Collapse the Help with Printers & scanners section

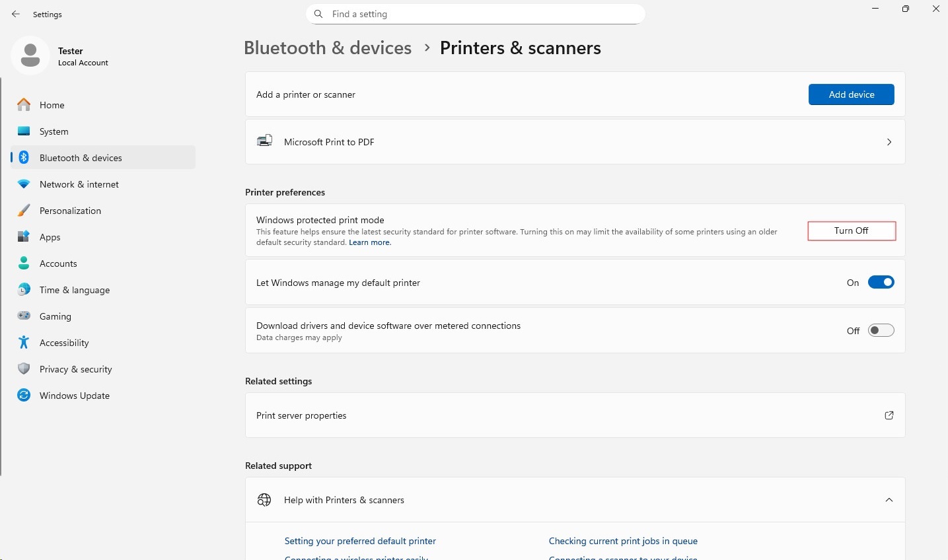[889, 500]
